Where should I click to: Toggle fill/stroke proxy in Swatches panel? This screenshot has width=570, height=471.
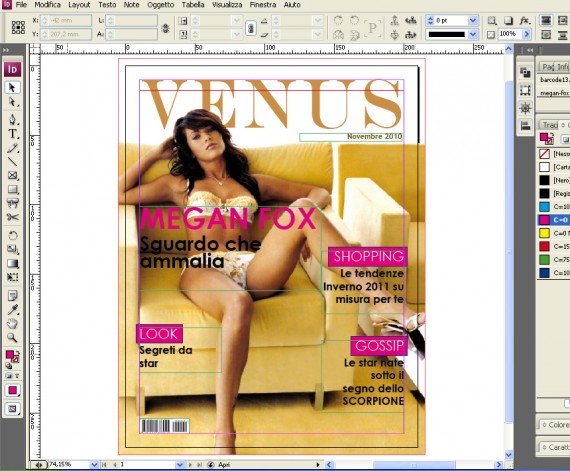pyautogui.click(x=546, y=138)
